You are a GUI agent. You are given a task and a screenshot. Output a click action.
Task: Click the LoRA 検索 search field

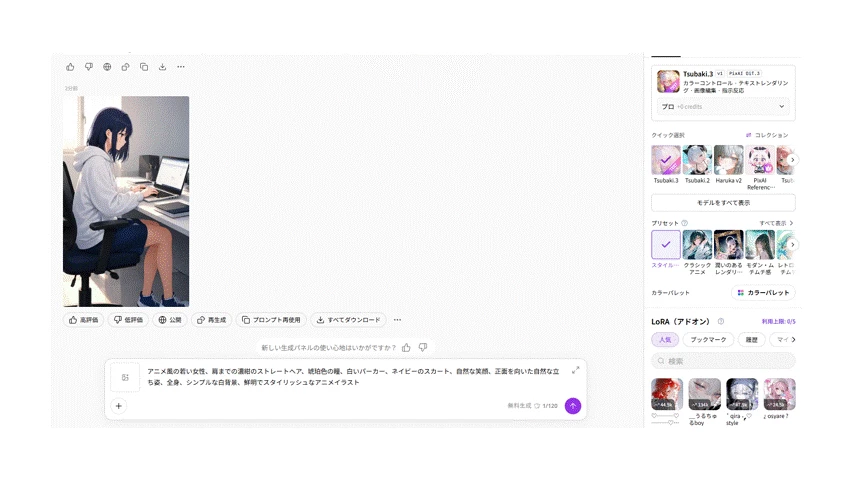coord(723,361)
